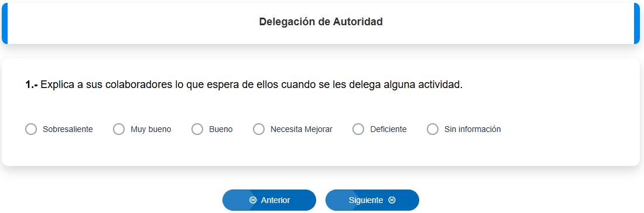Click the 'Muy bueno' label text

[150, 129]
